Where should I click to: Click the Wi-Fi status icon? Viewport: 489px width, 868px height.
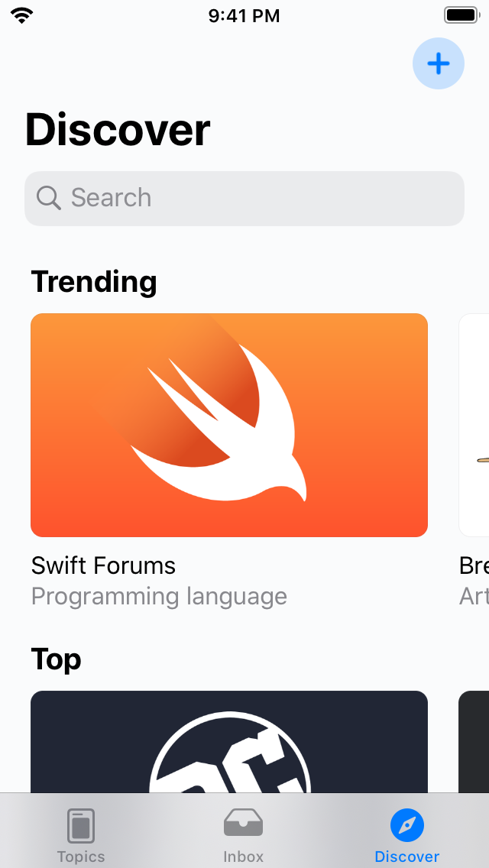coord(22,15)
